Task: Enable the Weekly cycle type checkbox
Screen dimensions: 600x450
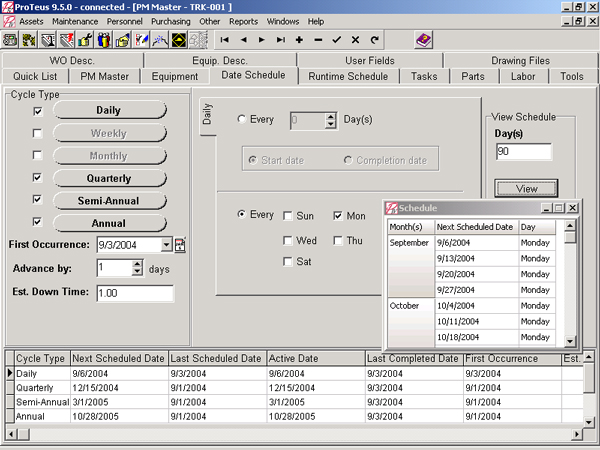Action: pos(38,133)
